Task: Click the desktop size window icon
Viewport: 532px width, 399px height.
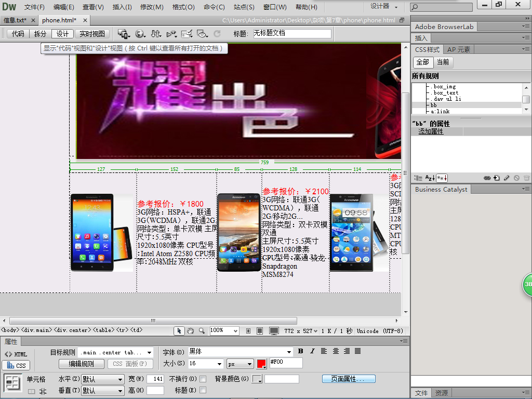Action: coord(274,331)
